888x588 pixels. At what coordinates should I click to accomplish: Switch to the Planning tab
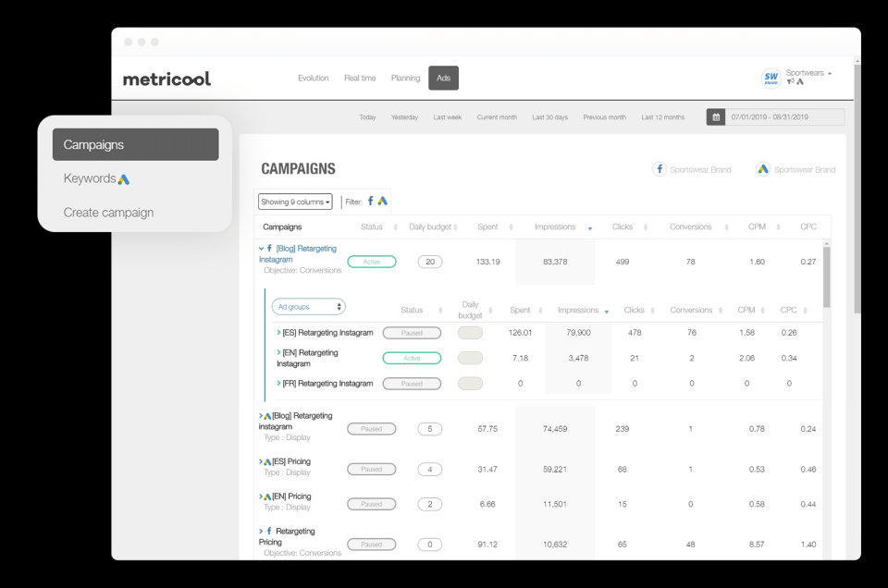coord(405,78)
